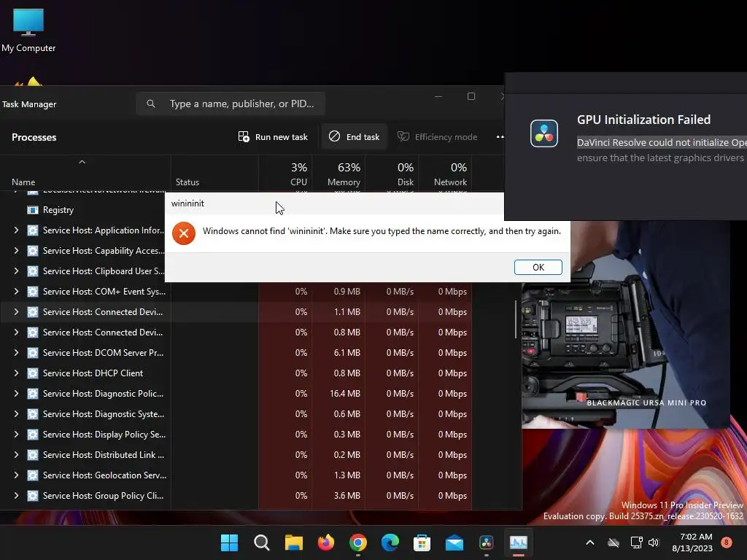Expand Service Host: Application Infor... row

[16, 230]
